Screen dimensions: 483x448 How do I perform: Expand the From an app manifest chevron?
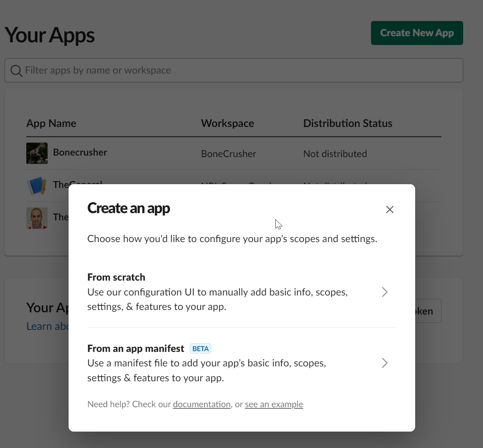(x=384, y=363)
